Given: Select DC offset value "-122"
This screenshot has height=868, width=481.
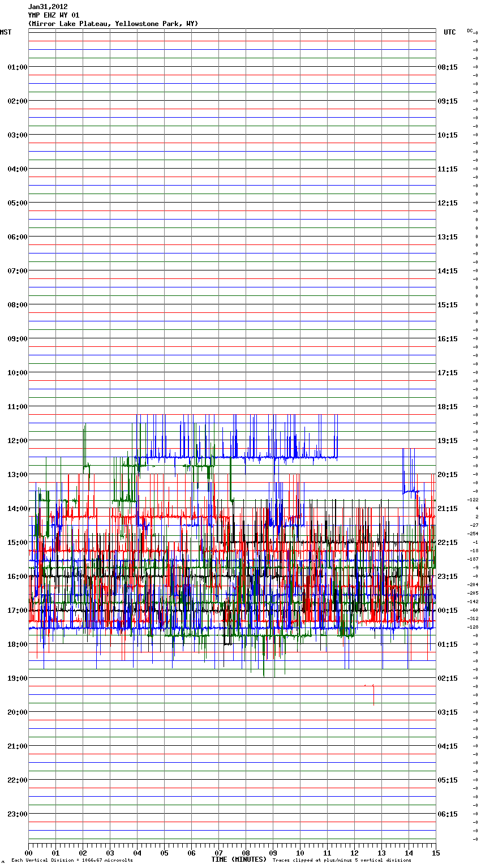Looking at the screenshot, I should [473, 500].
